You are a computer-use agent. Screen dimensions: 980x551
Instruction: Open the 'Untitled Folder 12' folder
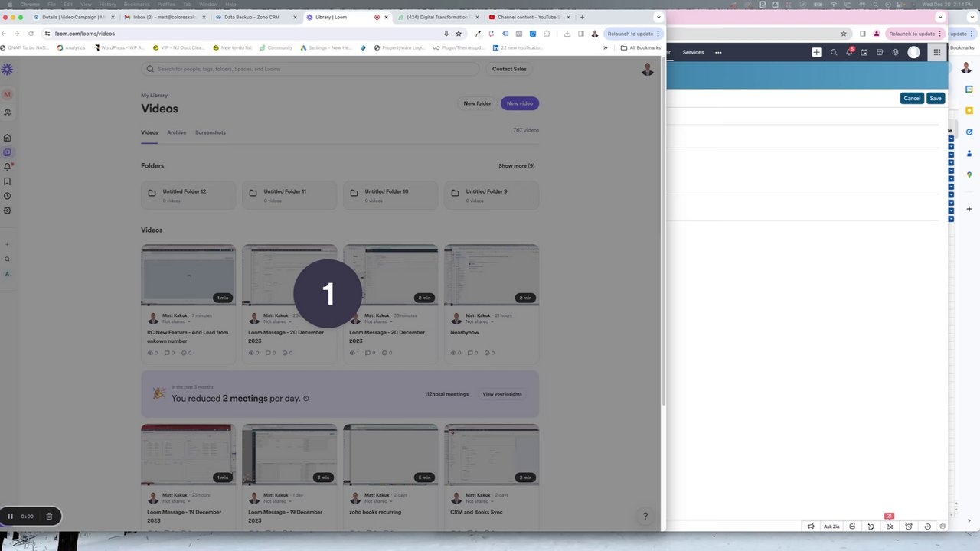(x=188, y=195)
